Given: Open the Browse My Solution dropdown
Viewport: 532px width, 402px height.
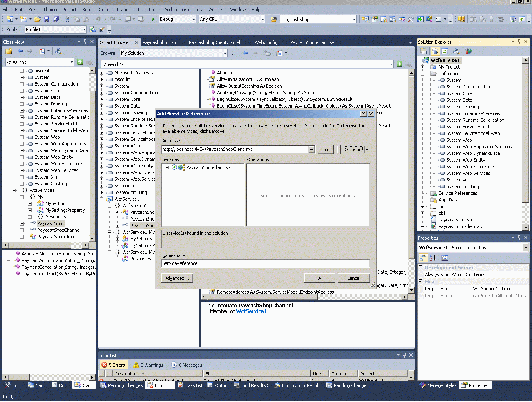Looking at the screenshot, I should point(225,53).
